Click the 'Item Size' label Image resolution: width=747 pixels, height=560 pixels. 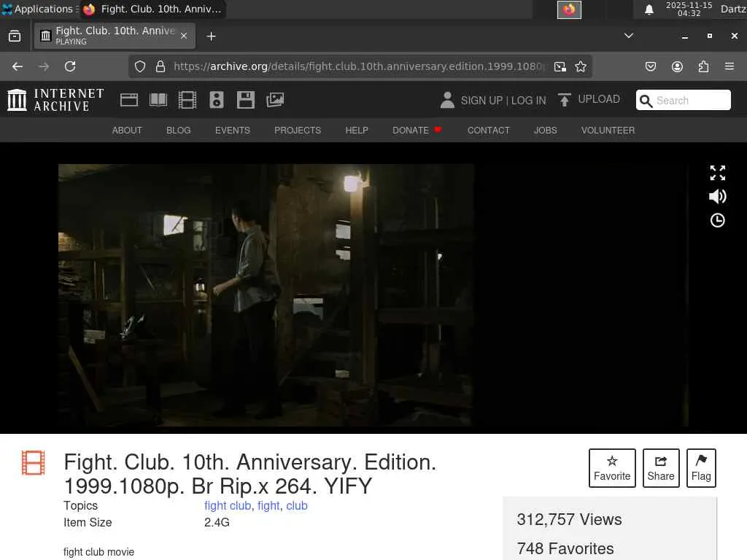(x=88, y=522)
